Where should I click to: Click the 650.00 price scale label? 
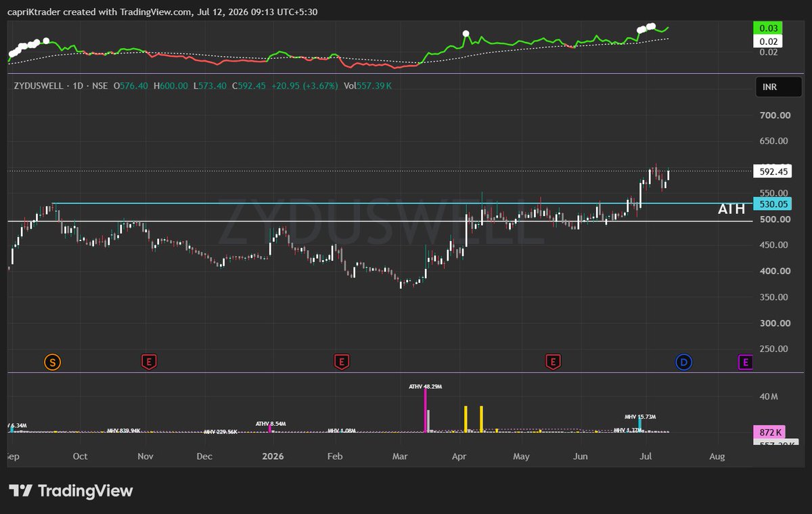pos(775,142)
